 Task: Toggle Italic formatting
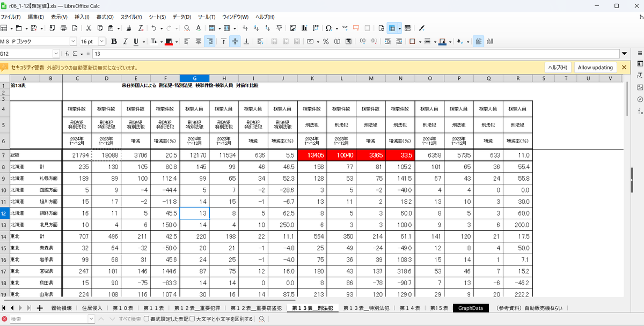[125, 41]
